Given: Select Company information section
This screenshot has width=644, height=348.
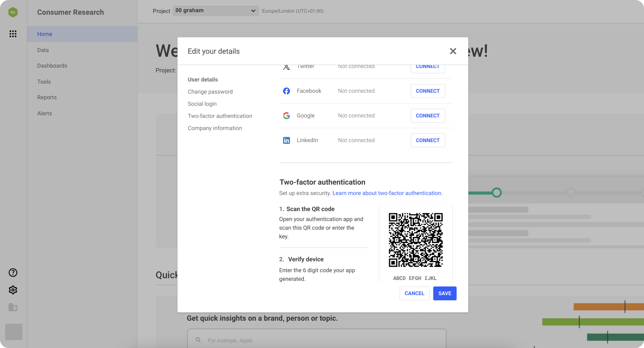Looking at the screenshot, I should coord(215,128).
